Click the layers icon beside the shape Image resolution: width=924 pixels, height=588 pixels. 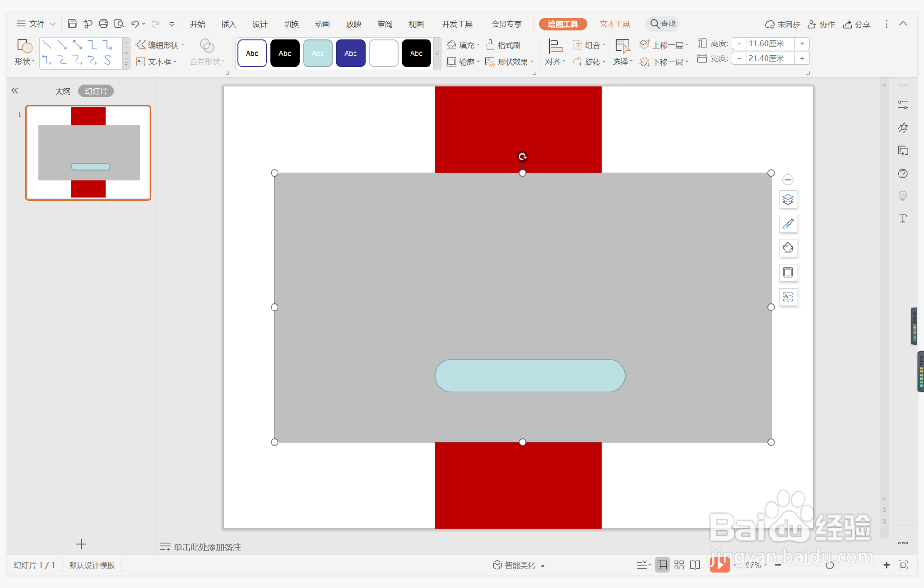[788, 200]
